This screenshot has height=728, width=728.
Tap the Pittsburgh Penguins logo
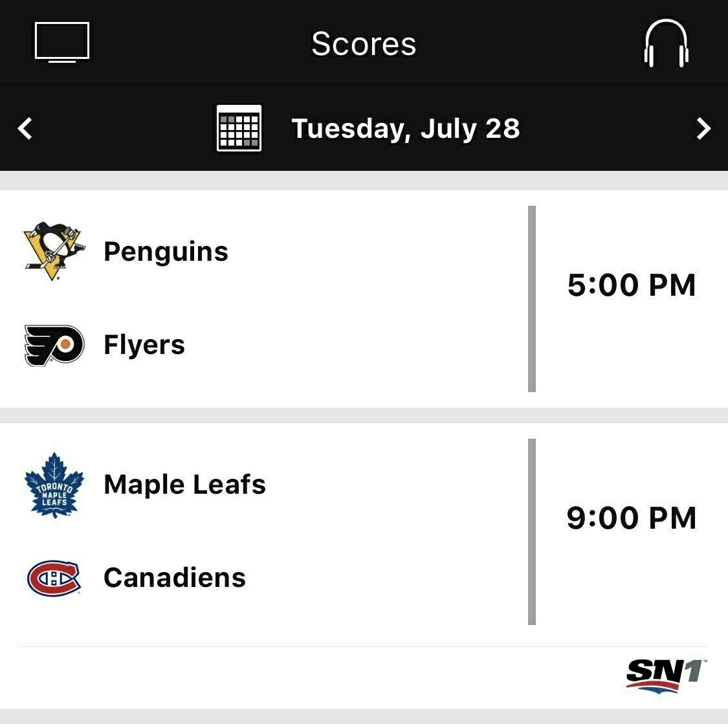click(54, 251)
